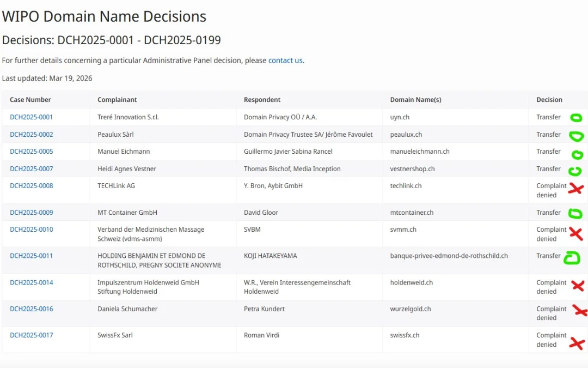This screenshot has width=588, height=368.
Task: Click the green circle in the peaulux.ch row
Action: [576, 136]
